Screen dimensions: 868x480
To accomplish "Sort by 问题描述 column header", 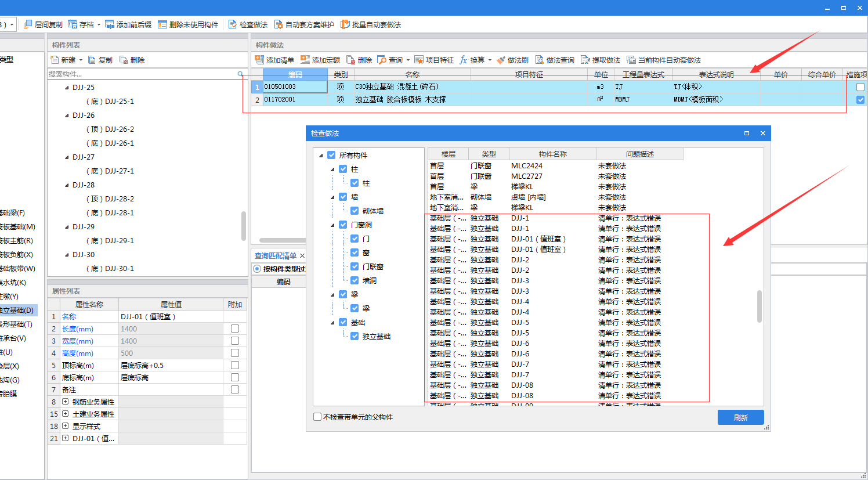I will (x=639, y=154).
